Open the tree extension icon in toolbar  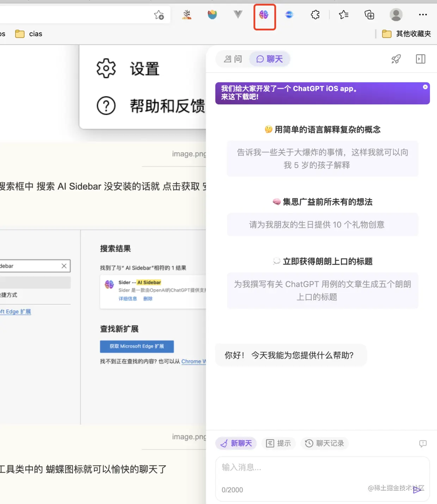tap(187, 14)
